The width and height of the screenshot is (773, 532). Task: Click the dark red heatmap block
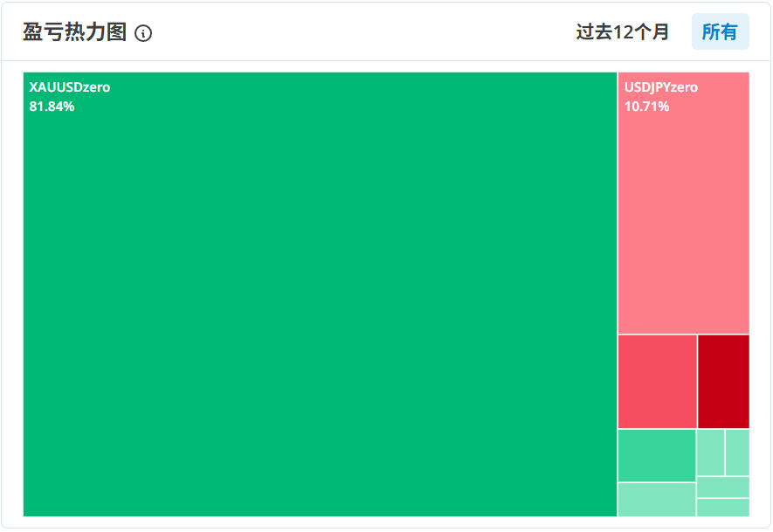[723, 381]
